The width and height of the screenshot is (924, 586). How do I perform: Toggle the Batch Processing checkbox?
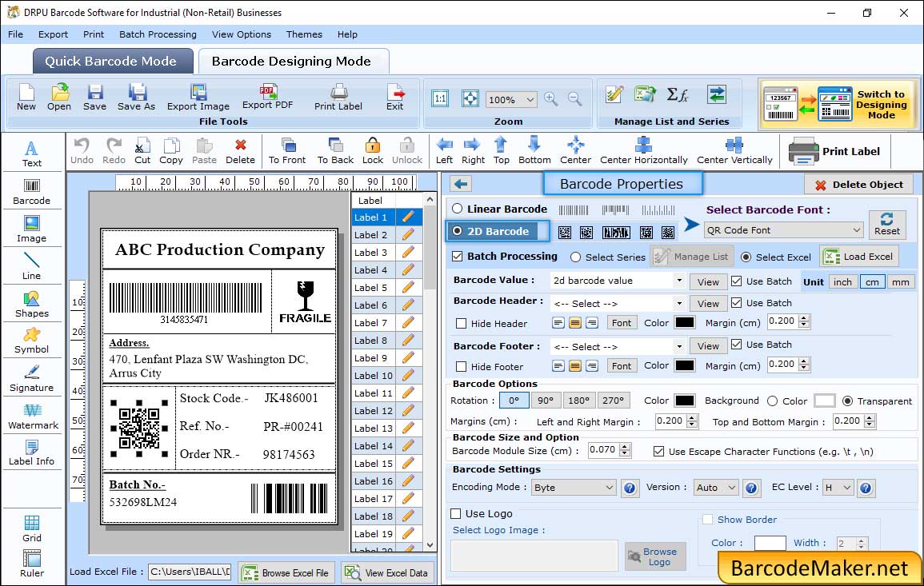click(x=458, y=256)
